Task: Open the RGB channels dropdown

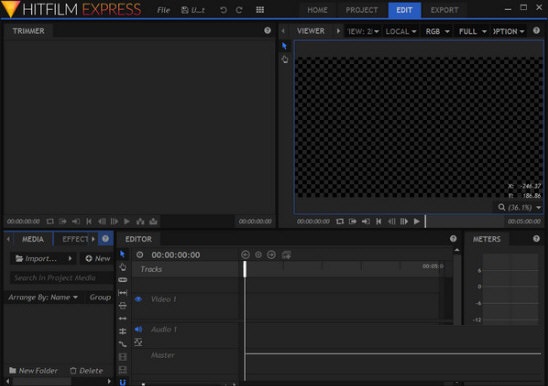Action: [437, 31]
